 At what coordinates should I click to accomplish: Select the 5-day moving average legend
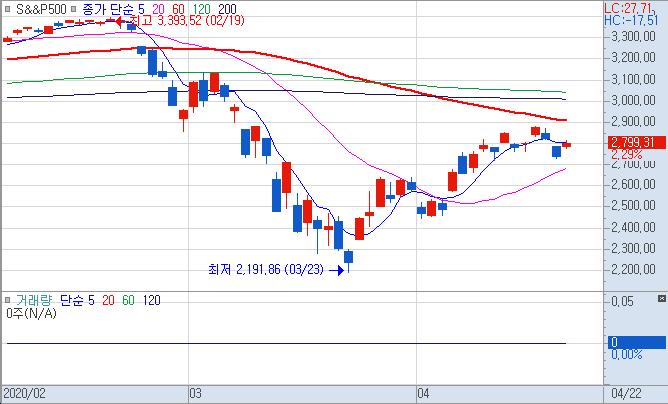coord(142,9)
